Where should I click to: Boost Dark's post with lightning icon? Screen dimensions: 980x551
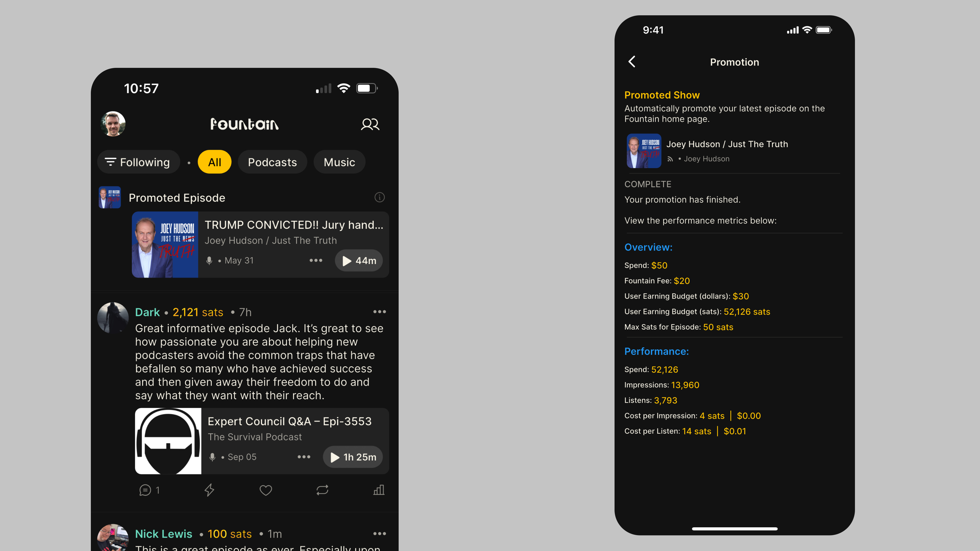(x=209, y=490)
